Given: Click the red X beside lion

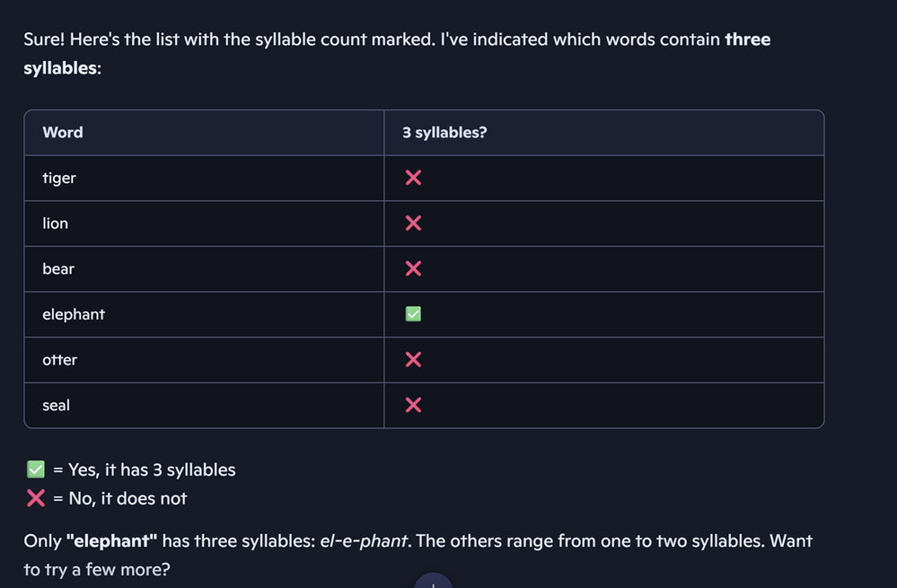Looking at the screenshot, I should click(413, 223).
